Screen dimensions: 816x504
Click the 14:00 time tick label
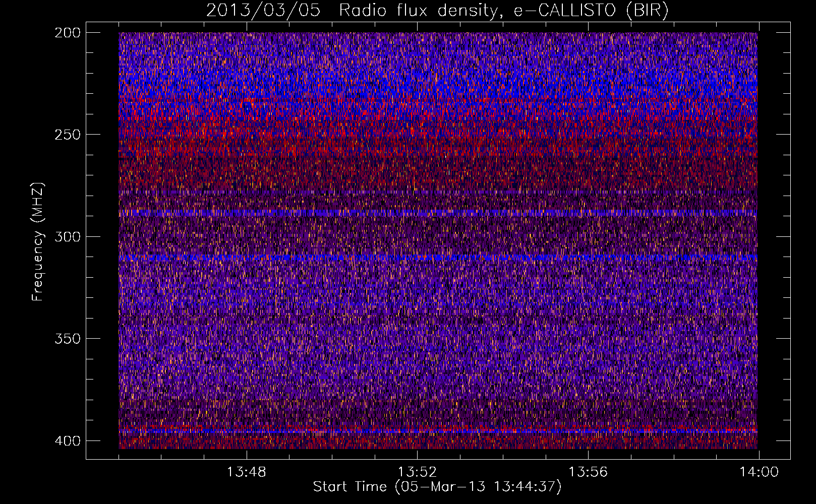click(x=759, y=472)
